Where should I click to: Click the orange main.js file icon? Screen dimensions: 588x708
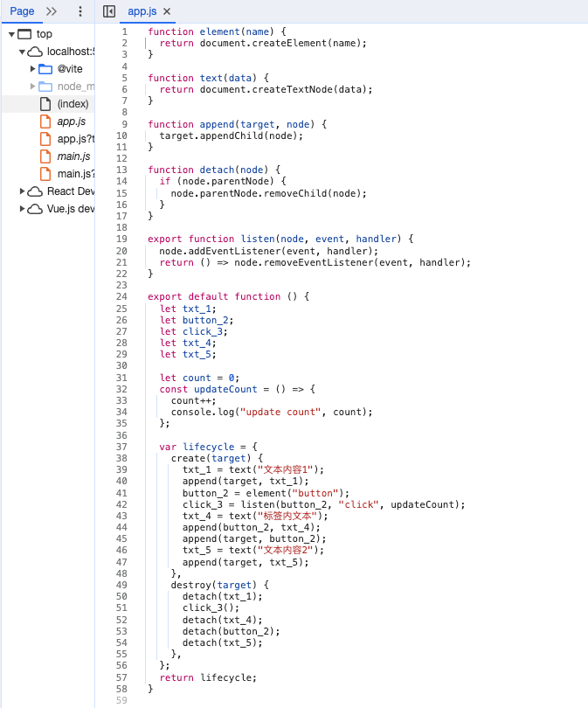pyautogui.click(x=45, y=156)
